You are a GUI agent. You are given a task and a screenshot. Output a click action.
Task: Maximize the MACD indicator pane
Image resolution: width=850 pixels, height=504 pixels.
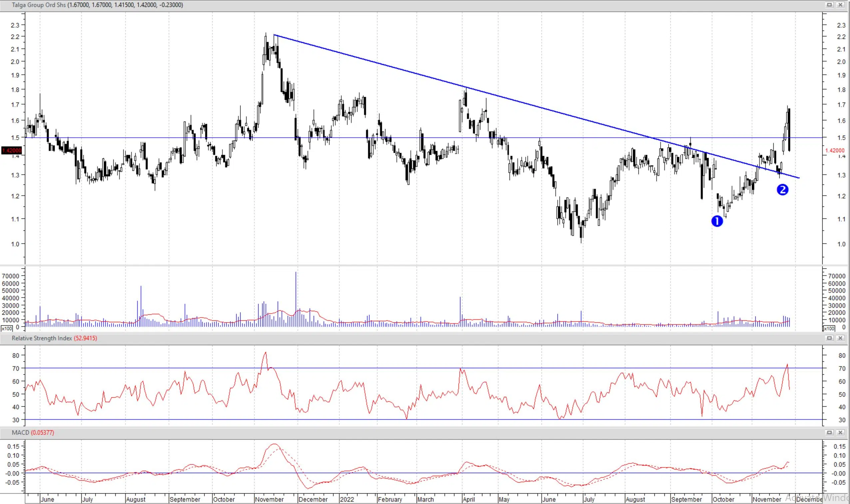click(829, 432)
